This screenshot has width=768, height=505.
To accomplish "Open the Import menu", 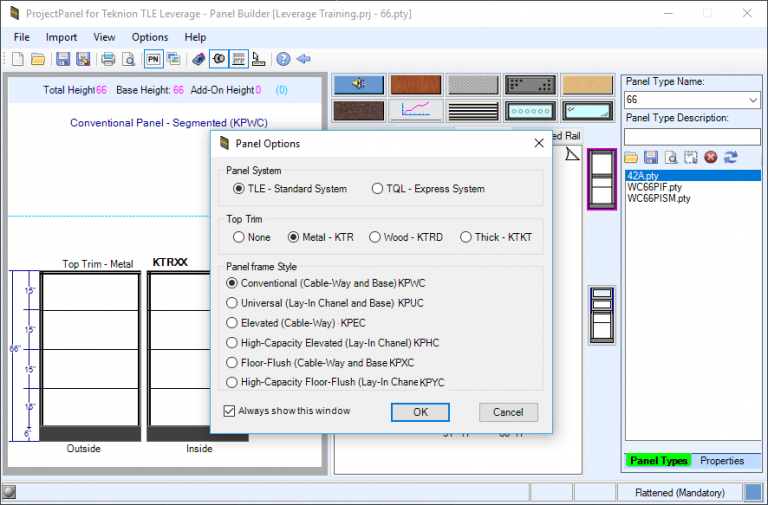I will click(x=62, y=37).
